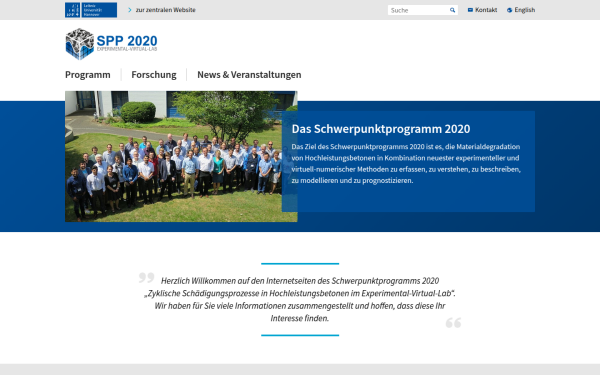Click the group photo on the lawn
Viewport: 600px width, 375px height.
(x=181, y=157)
